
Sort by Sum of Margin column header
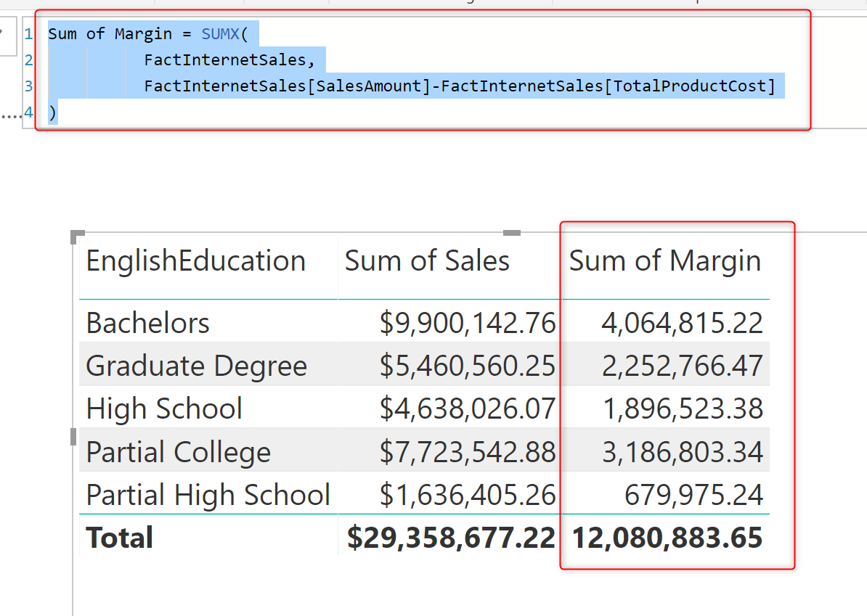[664, 261]
